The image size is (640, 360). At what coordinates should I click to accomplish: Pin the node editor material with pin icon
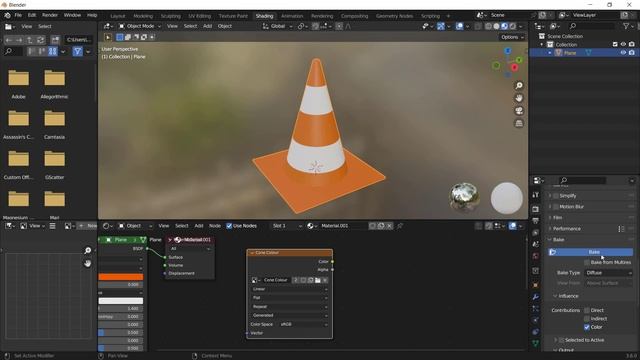400,226
